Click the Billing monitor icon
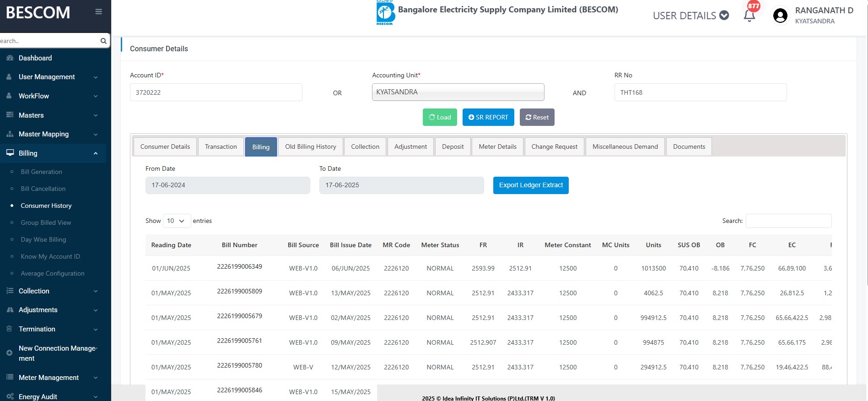This screenshot has width=868, height=401. pos(10,153)
